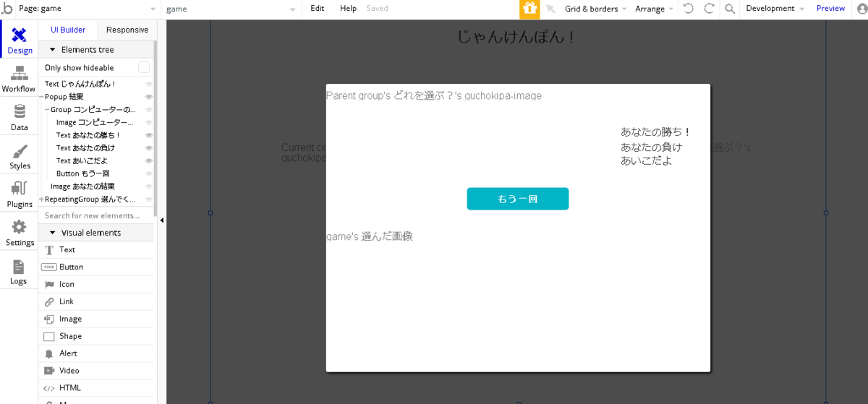Image resolution: width=868 pixels, height=404 pixels.
Task: Toggle visibility eye for Text あなたの勝ち！
Action: coord(149,135)
